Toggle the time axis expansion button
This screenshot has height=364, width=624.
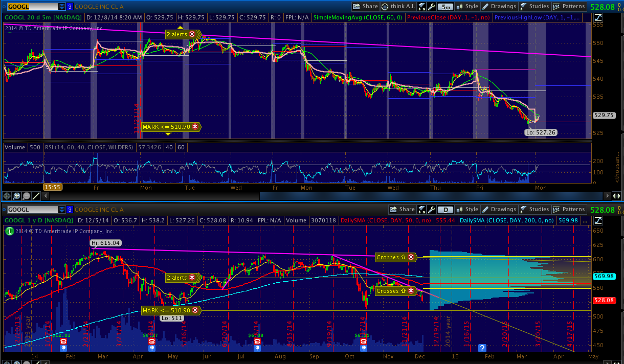[616, 196]
